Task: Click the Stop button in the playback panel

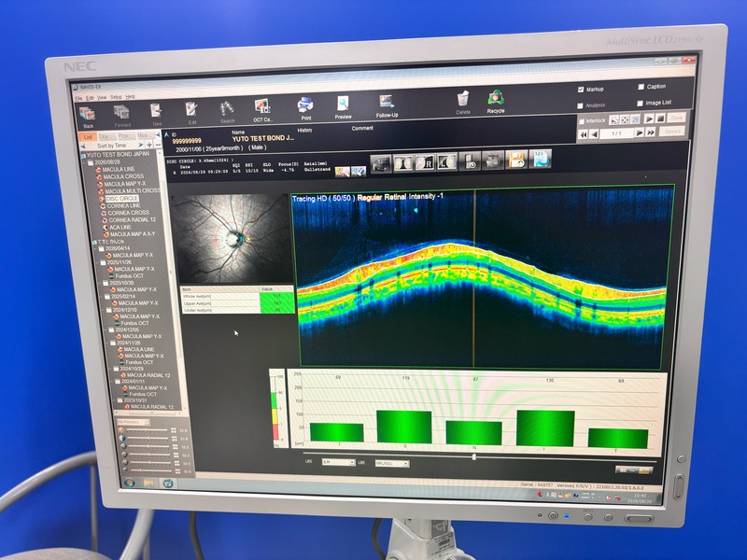Action: 660,119
